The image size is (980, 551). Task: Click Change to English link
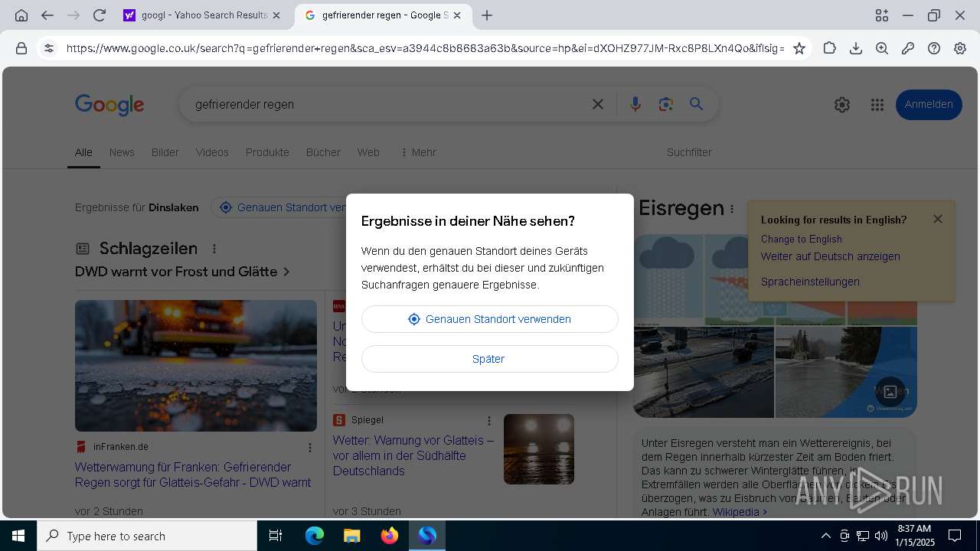[802, 239]
